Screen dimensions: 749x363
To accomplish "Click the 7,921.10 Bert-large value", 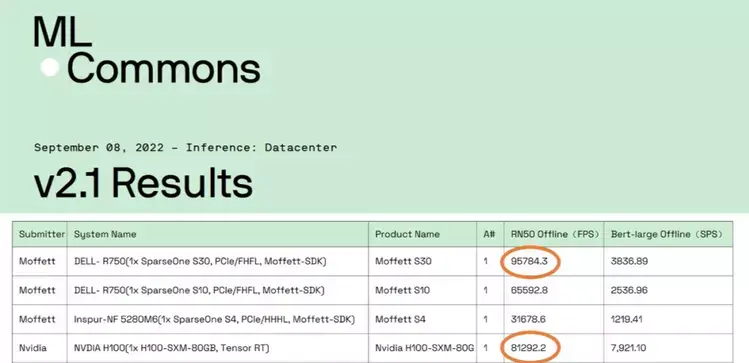I will click(x=628, y=348).
